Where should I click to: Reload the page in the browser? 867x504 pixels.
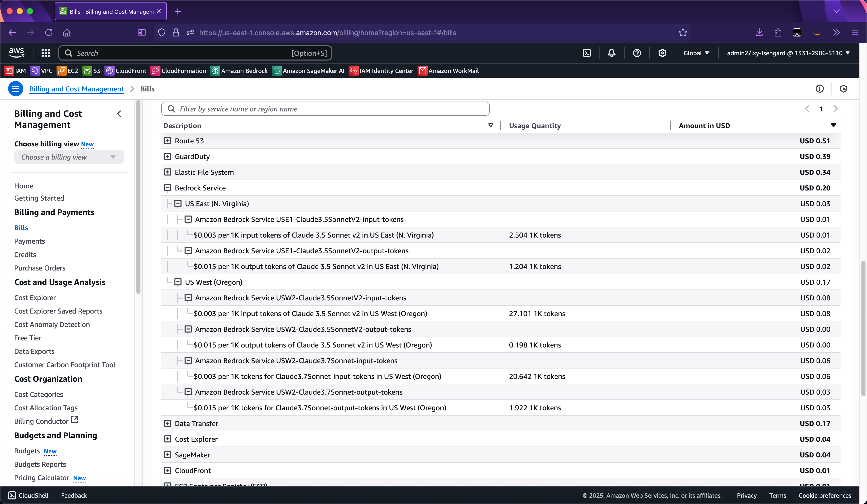point(48,33)
